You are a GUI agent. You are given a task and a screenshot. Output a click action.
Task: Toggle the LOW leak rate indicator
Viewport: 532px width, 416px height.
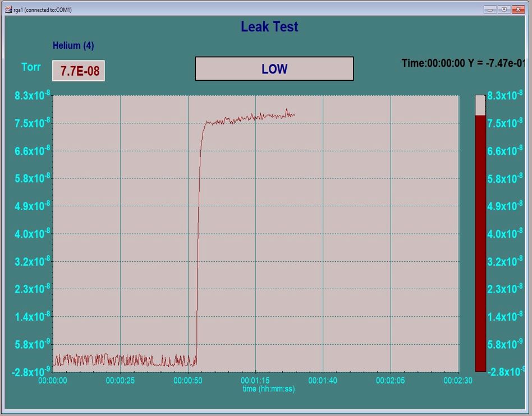pyautogui.click(x=273, y=68)
